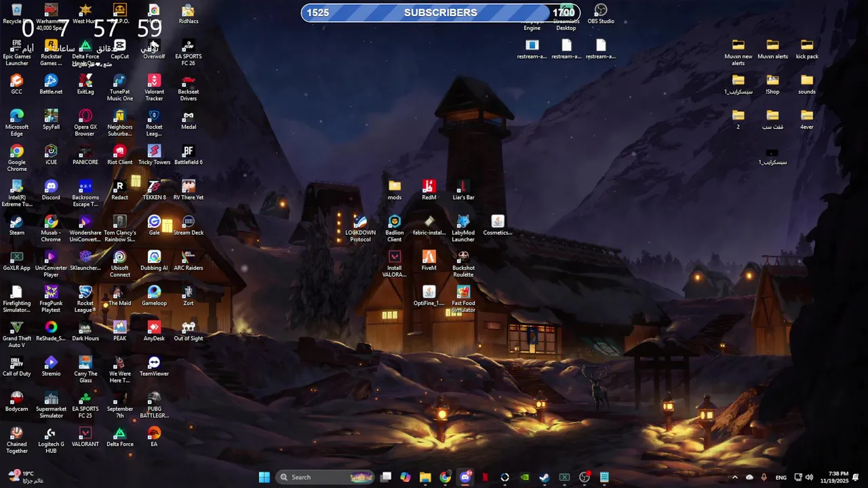The image size is (868, 488).
Task: Open the Valorant Tracker icon
Action: point(154,87)
